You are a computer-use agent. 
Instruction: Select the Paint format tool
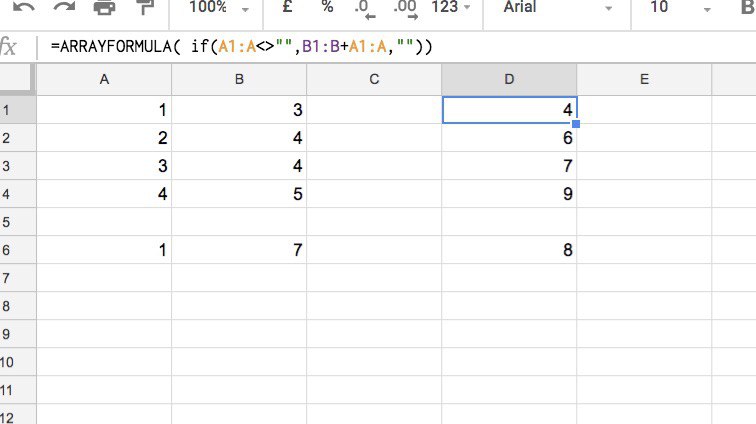click(144, 7)
